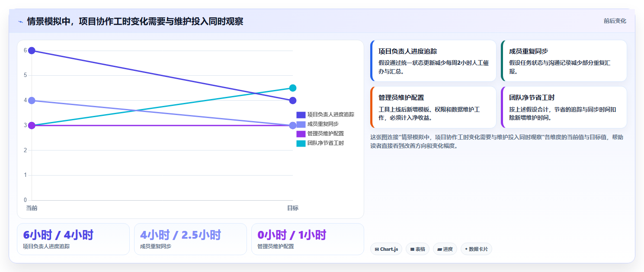Click the 前后变化 label in header

click(x=615, y=21)
